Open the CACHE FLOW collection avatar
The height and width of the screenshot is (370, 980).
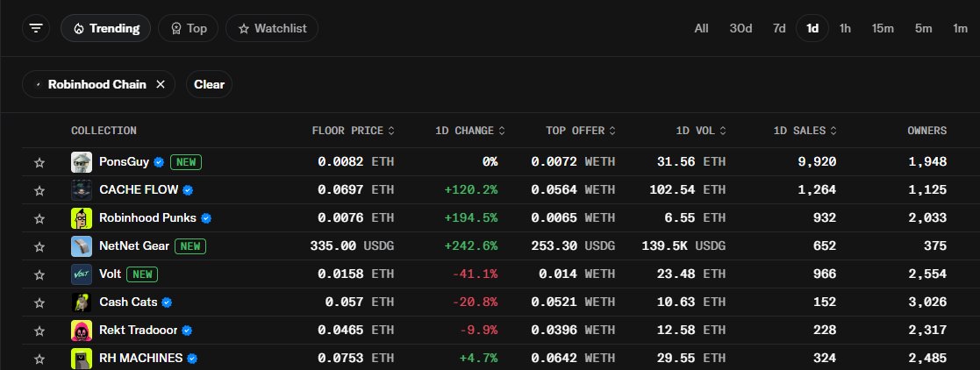pos(82,190)
